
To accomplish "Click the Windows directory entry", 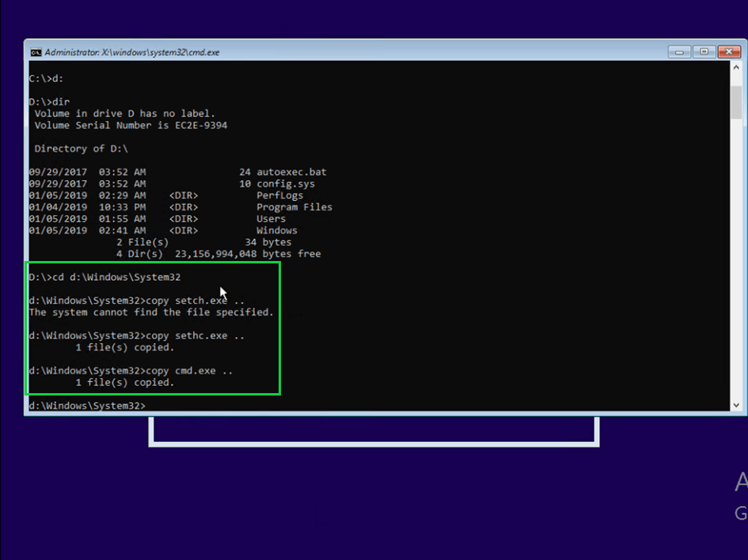I will tap(276, 230).
